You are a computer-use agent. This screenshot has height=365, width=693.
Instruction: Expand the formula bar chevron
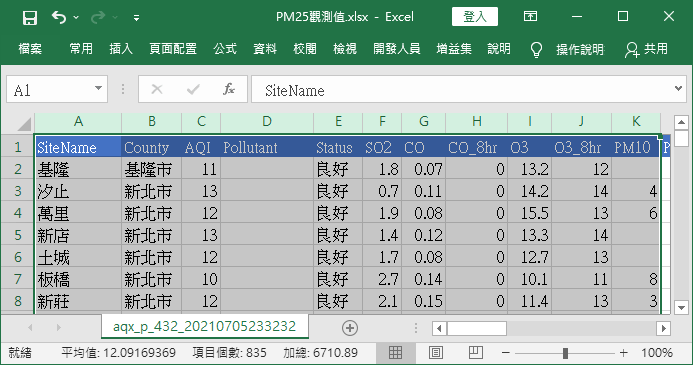point(678,88)
